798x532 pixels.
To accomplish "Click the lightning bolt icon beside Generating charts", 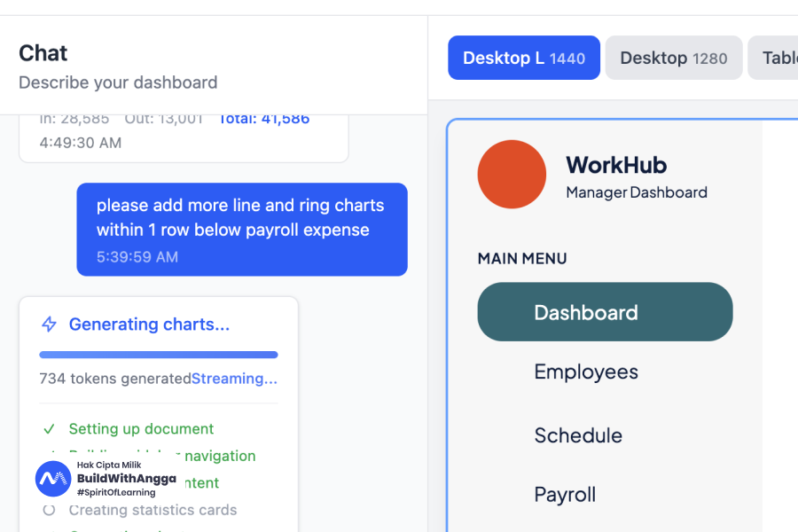I will coord(50,325).
